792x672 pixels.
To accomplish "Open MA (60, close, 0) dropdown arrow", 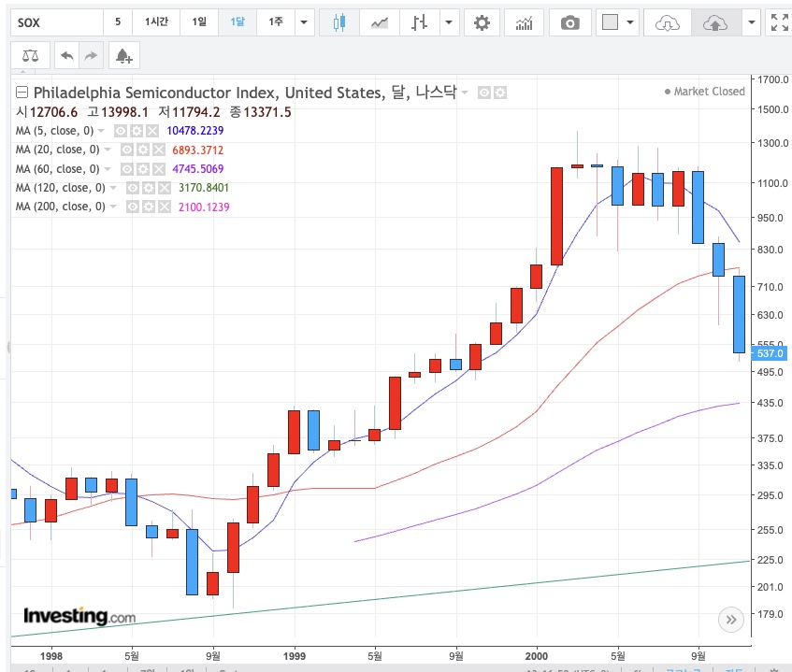I will pos(108,169).
